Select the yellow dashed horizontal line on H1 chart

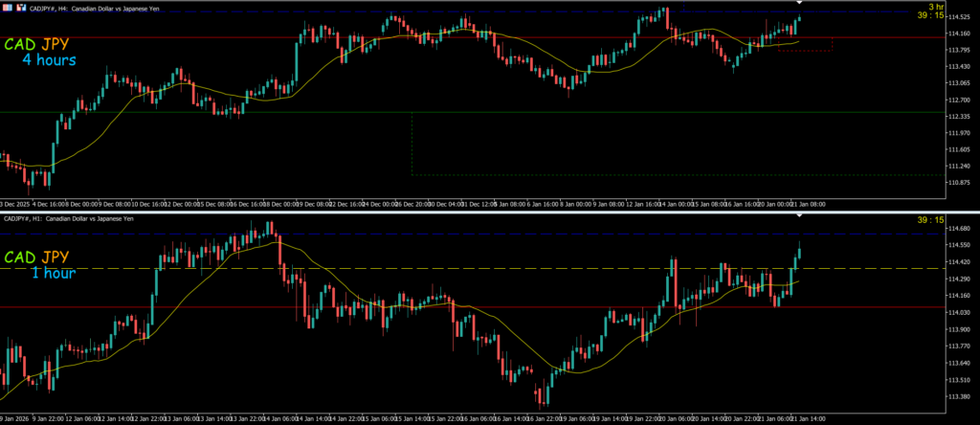click(x=574, y=269)
